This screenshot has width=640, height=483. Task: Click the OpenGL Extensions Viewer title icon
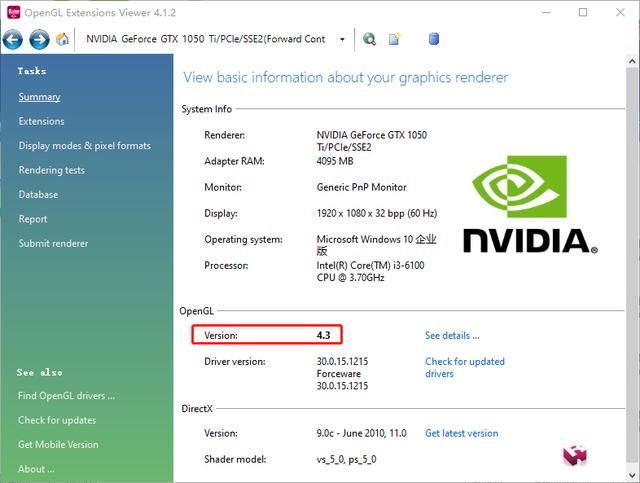(14, 13)
